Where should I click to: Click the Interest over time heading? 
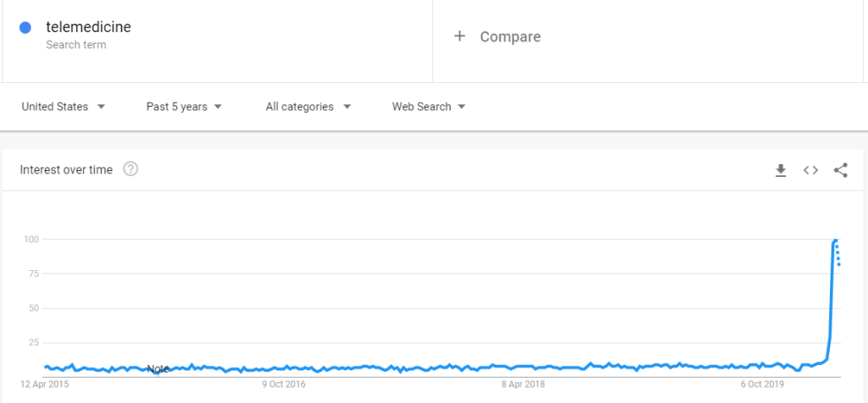point(66,169)
